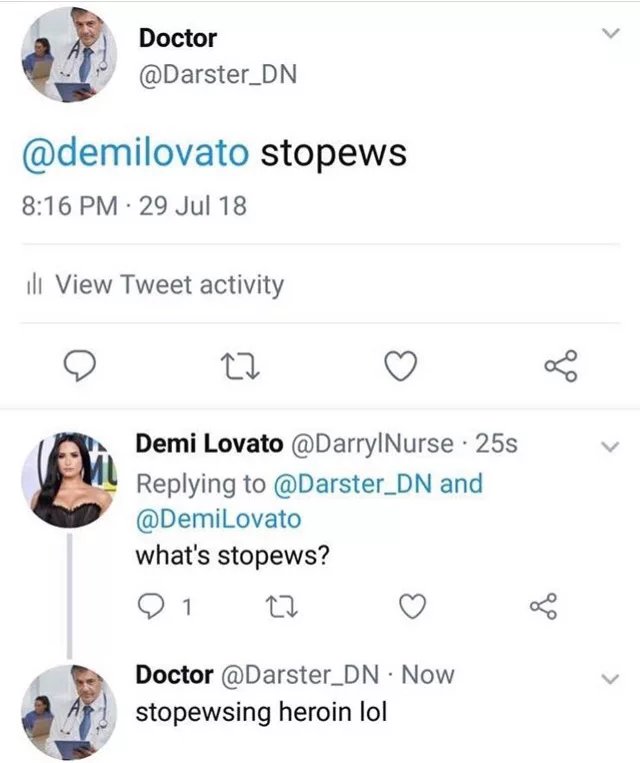Expand options chevron on main tweet
The height and width of the screenshot is (763, 640).
pos(610,33)
